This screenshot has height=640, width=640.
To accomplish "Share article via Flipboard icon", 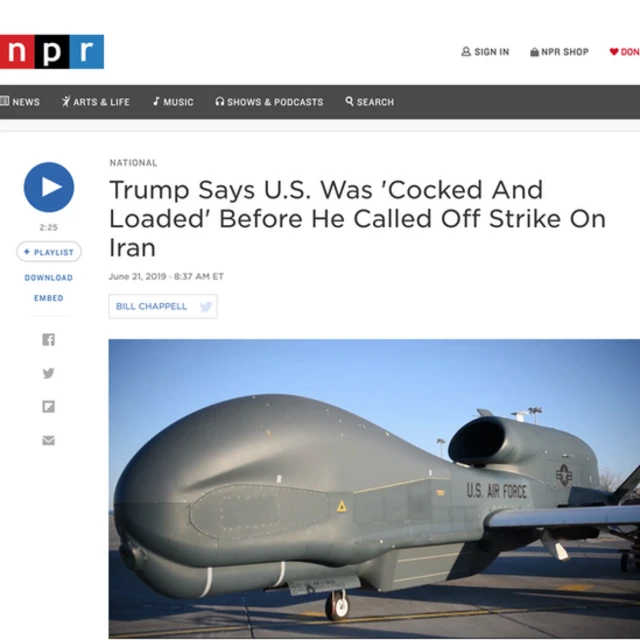I will (x=49, y=407).
